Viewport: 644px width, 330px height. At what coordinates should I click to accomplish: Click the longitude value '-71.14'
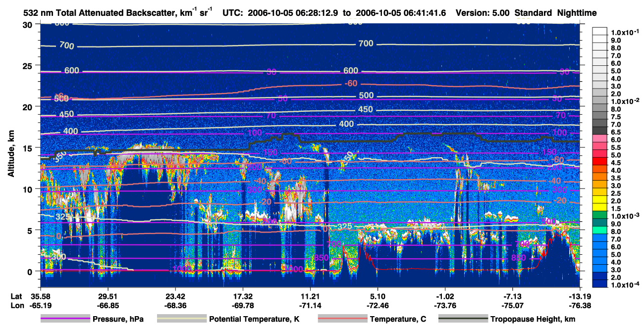[x=310, y=305]
